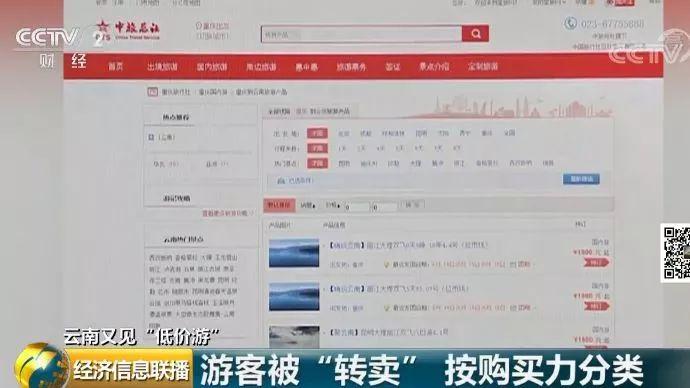The width and height of the screenshot is (690, 388).
Task: Click the phone number 023-67755888
Action: [x=612, y=24]
